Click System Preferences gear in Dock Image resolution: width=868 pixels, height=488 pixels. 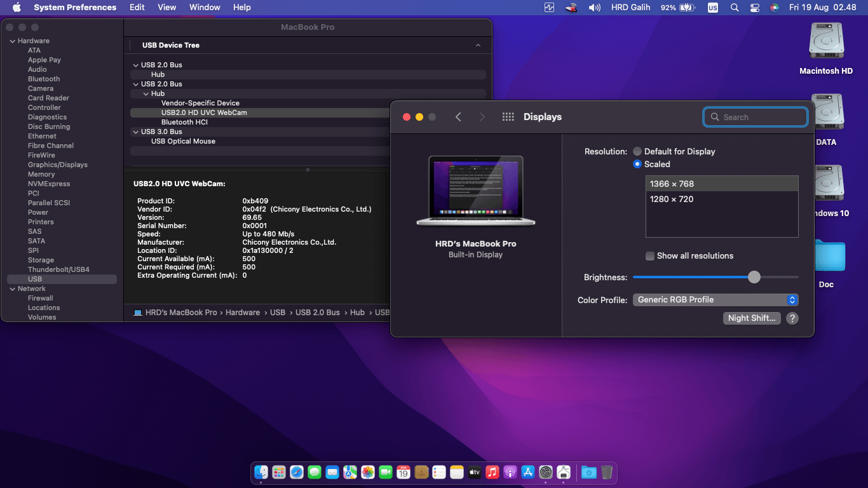[546, 472]
